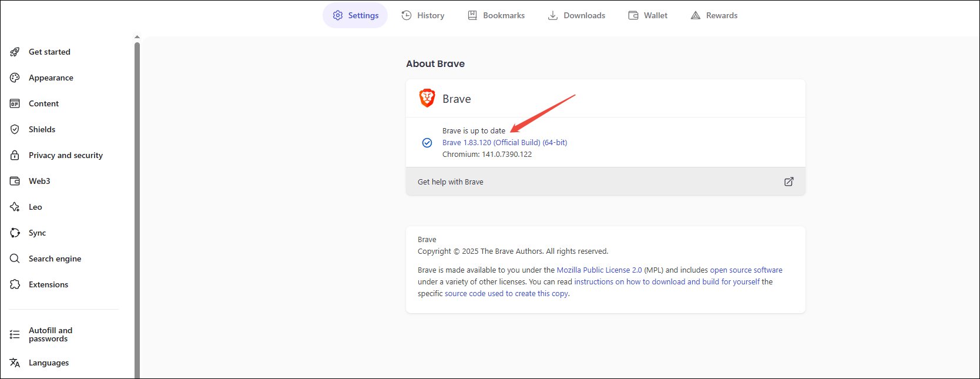The height and width of the screenshot is (379, 980).
Task: Open the History tab
Action: 423,15
